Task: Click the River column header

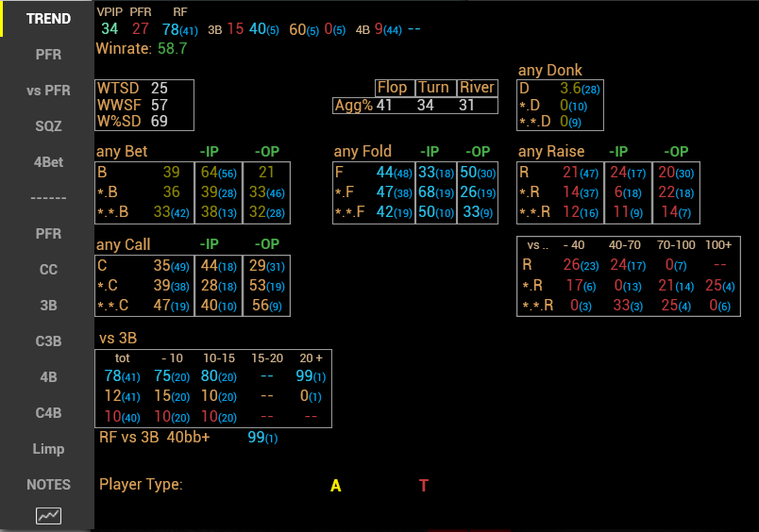Action: point(477,88)
